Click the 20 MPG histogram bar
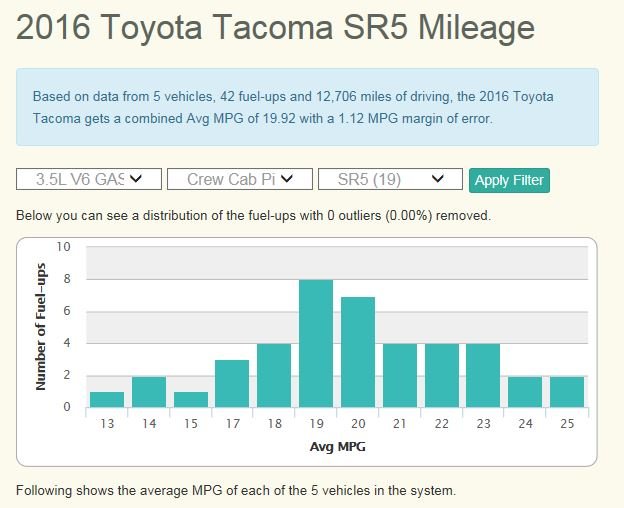This screenshot has height=508, width=624. (358, 352)
